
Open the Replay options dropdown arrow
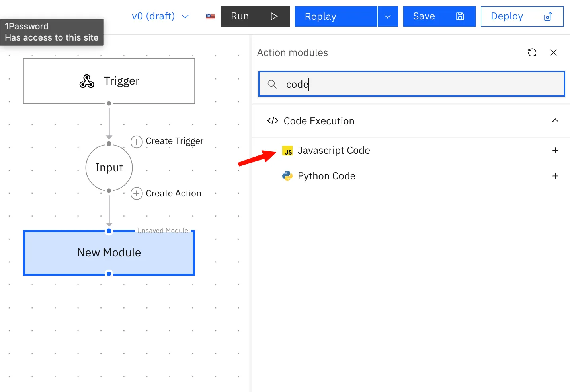point(388,17)
